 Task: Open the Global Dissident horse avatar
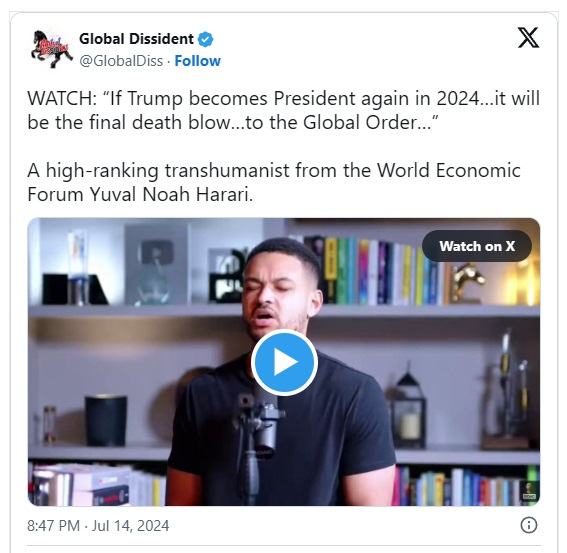click(51, 50)
